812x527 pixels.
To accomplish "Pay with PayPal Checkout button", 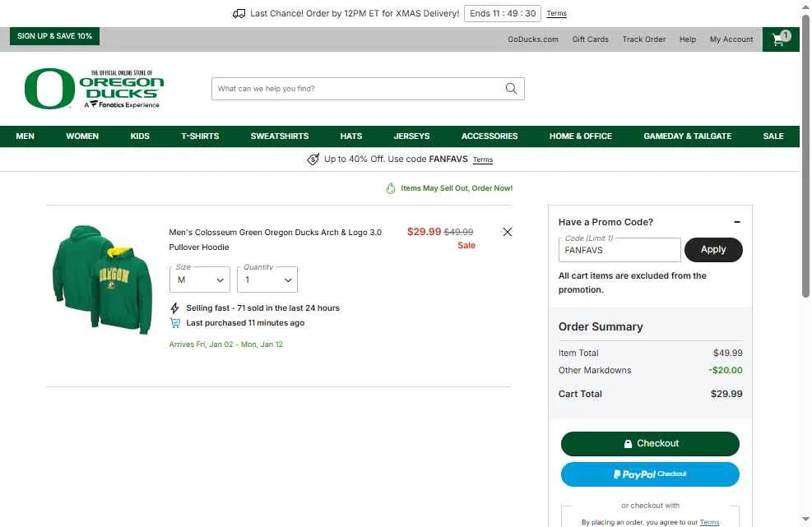I will [650, 474].
